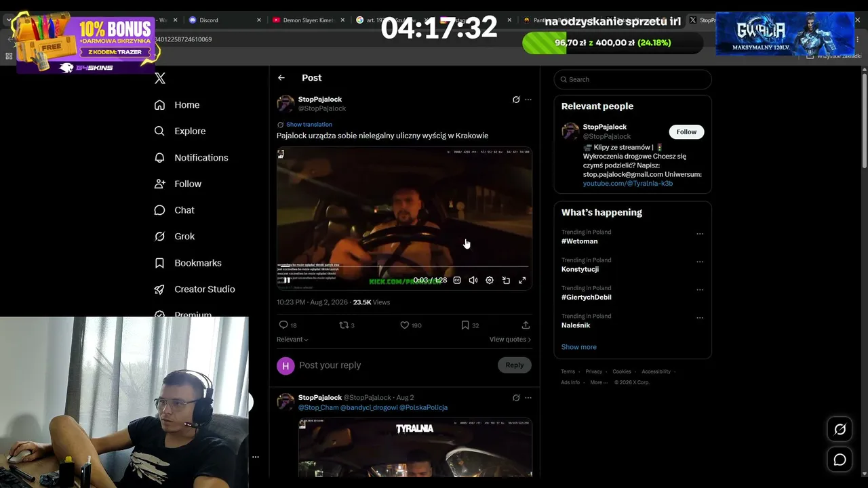
Task: Click the Grok icon on main post
Action: [x=516, y=100]
